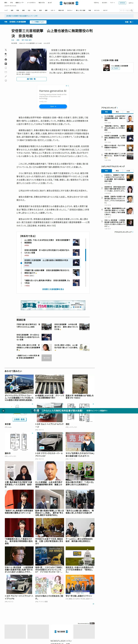Viewport: 138px width, 644px height.
Task: Open the 社会 menu item in navigation
Action: pos(29,11)
